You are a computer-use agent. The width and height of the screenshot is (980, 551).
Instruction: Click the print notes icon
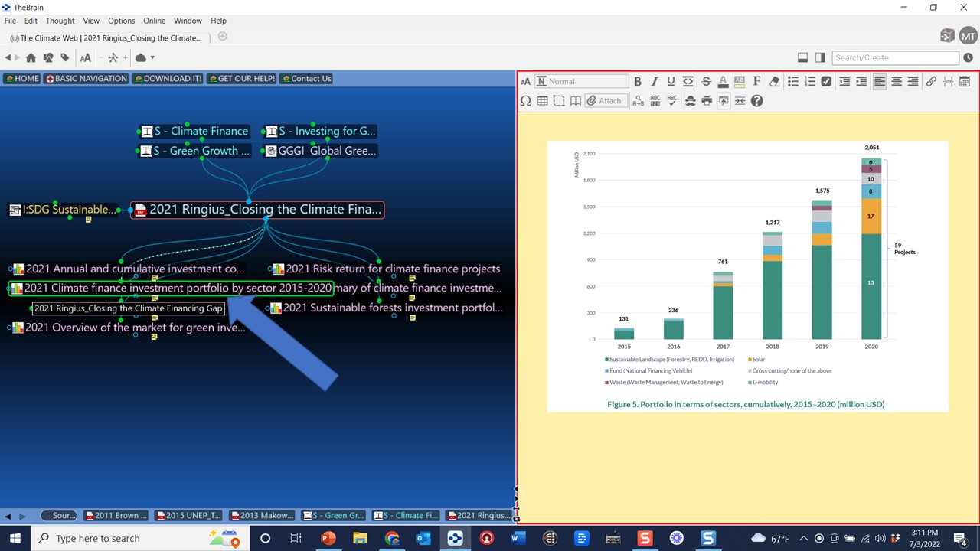pyautogui.click(x=707, y=101)
